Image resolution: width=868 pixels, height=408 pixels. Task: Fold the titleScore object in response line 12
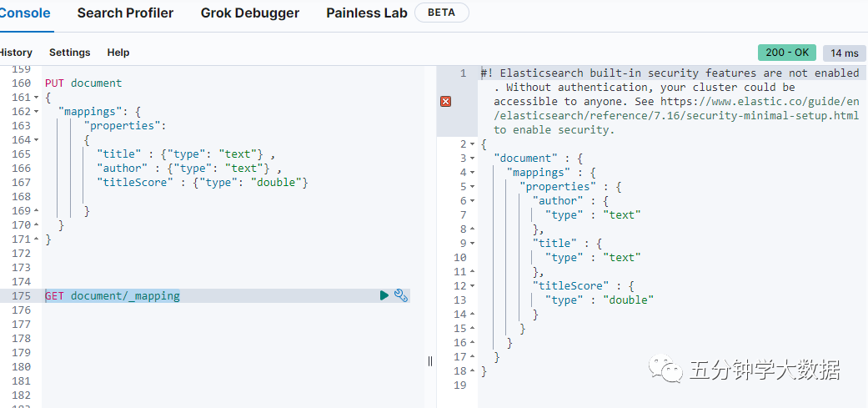pyautogui.click(x=472, y=286)
